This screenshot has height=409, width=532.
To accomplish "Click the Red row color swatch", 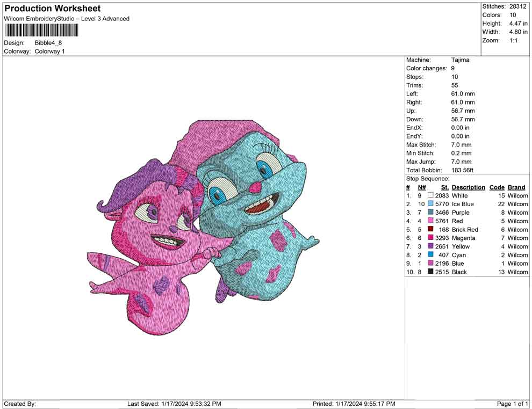I will tap(430, 221).
